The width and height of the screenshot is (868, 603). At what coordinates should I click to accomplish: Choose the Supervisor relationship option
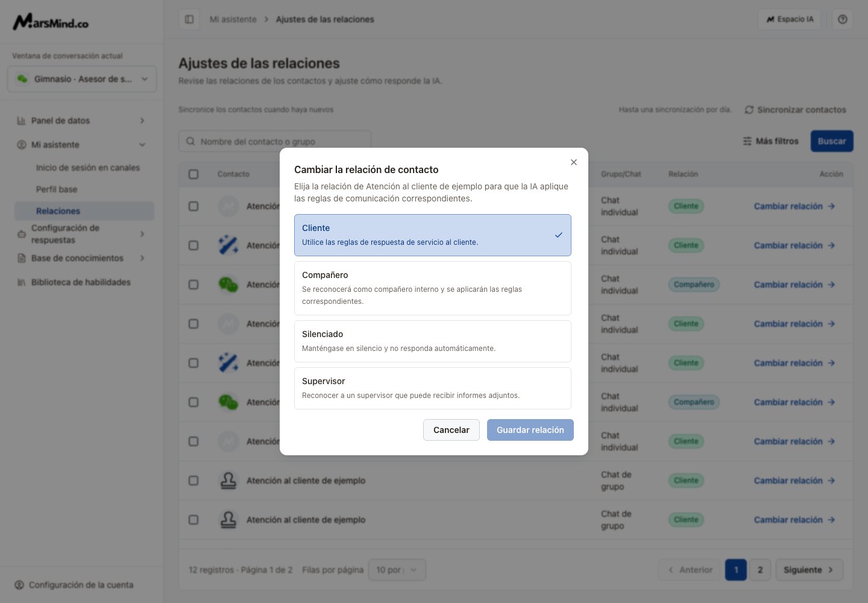click(x=433, y=388)
